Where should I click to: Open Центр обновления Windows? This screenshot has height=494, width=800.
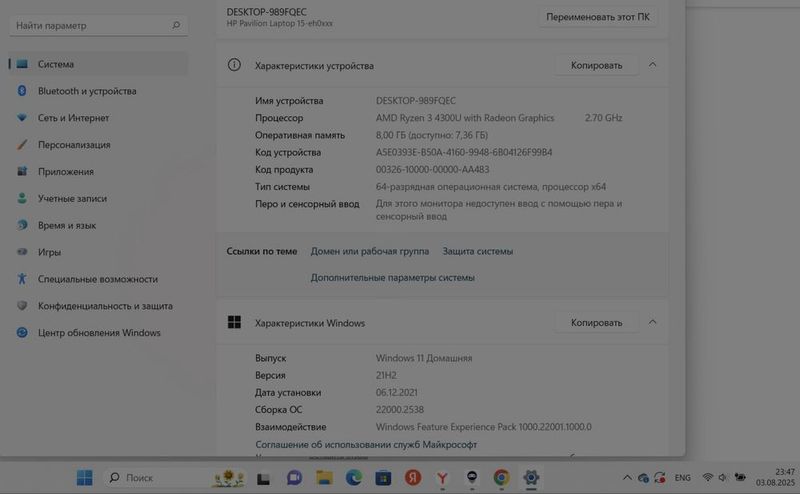click(98, 333)
